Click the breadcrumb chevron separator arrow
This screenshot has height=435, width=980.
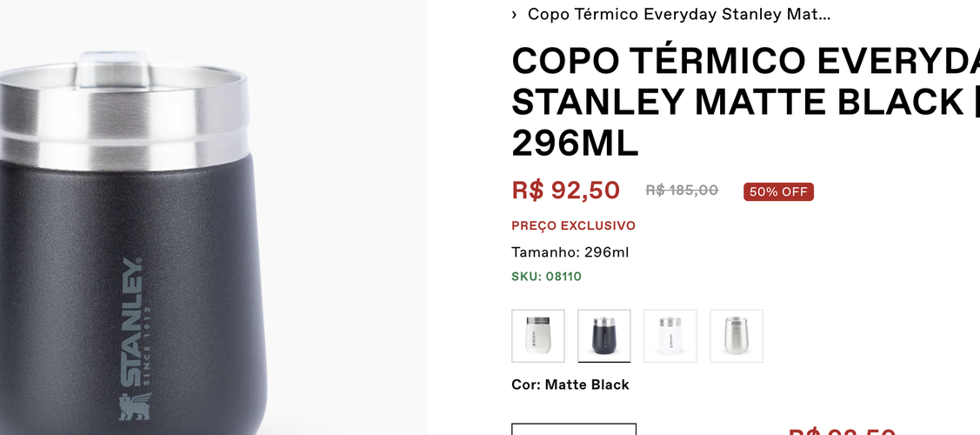(515, 15)
